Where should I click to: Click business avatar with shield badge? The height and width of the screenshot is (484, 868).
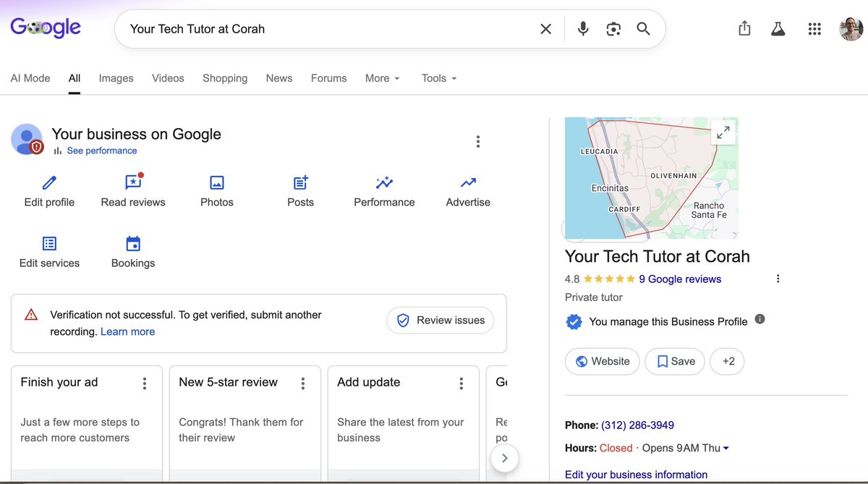pos(27,139)
